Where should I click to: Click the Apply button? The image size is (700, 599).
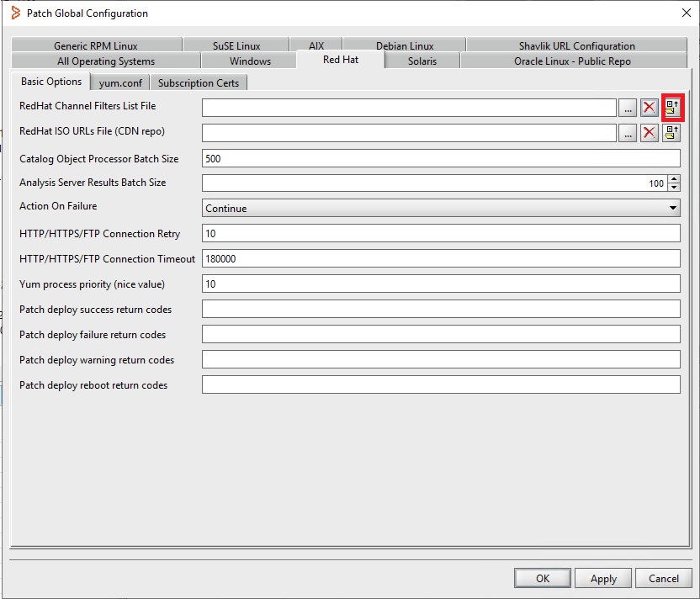pyautogui.click(x=603, y=579)
